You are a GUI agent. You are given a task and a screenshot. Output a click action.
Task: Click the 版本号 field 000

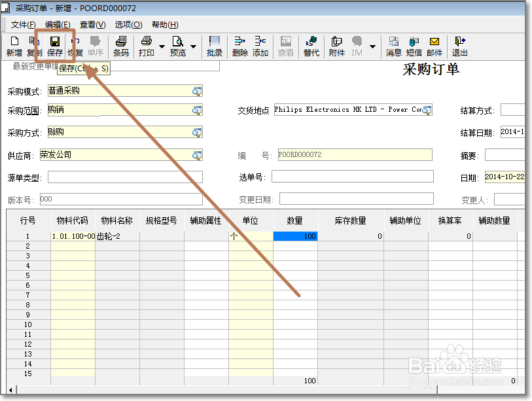pos(121,199)
